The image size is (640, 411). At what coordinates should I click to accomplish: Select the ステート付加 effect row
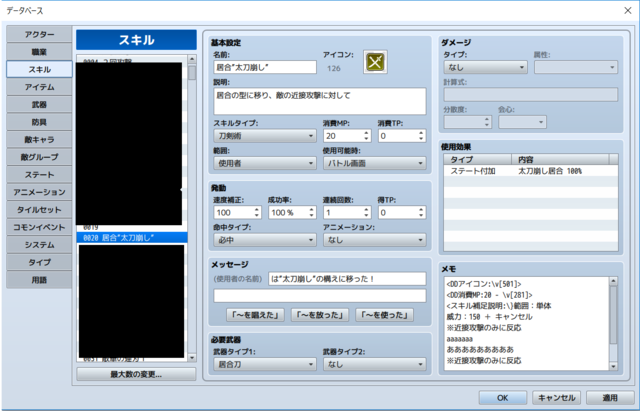[x=531, y=171]
